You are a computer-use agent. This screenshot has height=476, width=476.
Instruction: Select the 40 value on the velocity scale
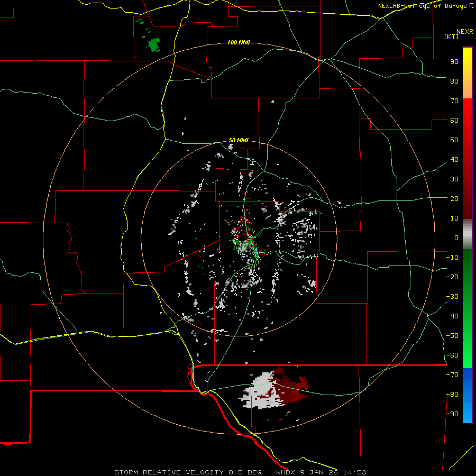(x=454, y=159)
